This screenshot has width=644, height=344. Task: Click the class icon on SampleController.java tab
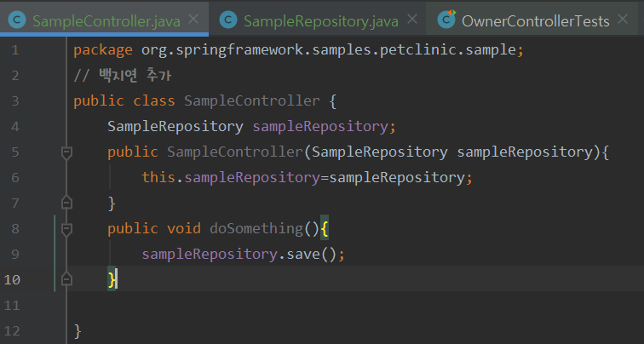(x=17, y=20)
